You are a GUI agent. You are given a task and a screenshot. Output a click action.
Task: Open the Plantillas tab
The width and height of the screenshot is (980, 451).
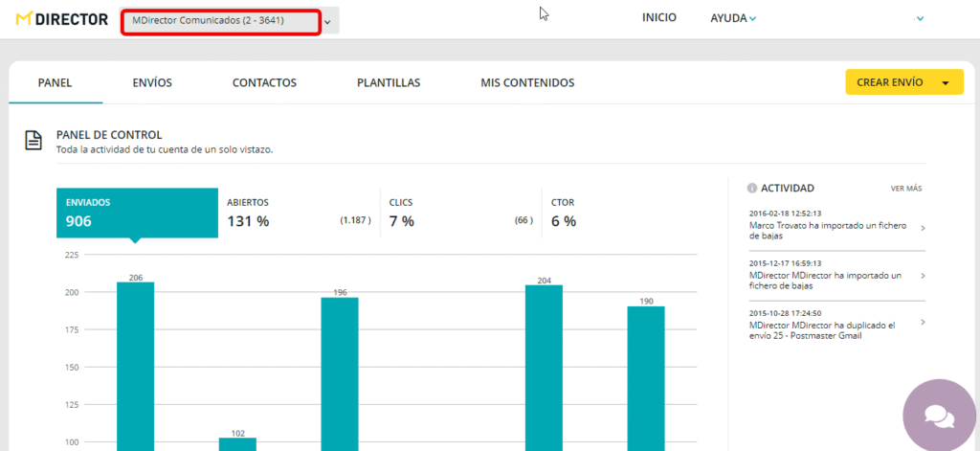click(389, 83)
